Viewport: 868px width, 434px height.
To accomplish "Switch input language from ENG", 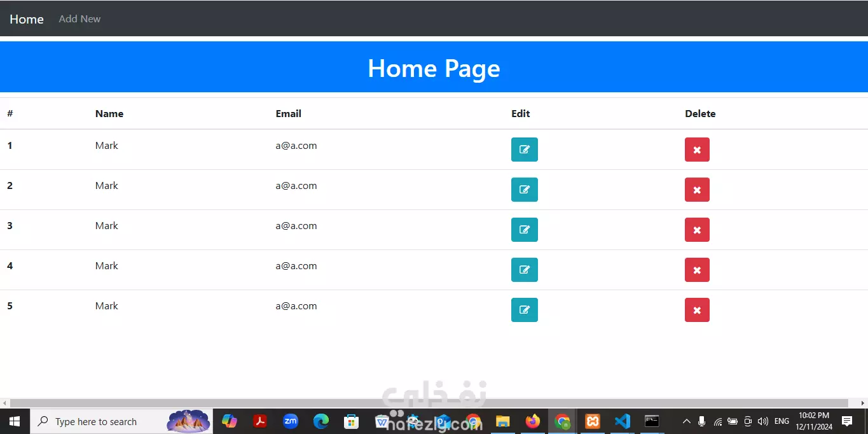I will tap(782, 421).
